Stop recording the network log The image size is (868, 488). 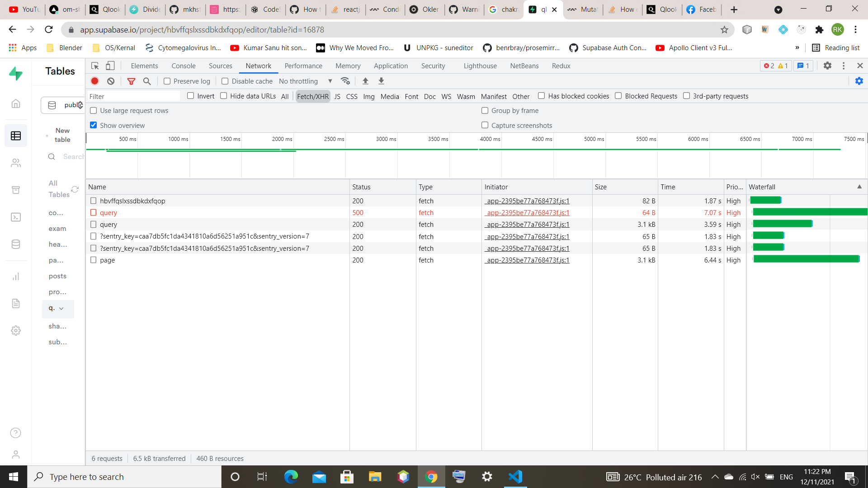pyautogui.click(x=94, y=81)
